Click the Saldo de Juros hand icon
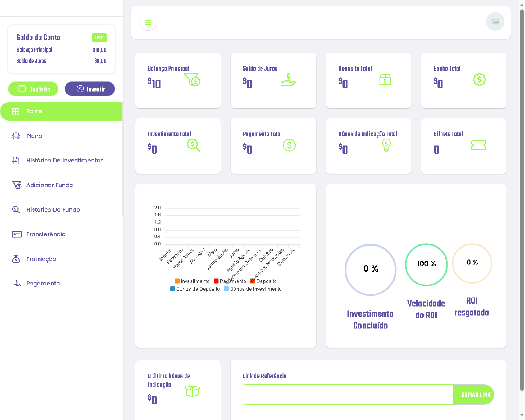The width and height of the screenshot is (525, 420). point(288,80)
